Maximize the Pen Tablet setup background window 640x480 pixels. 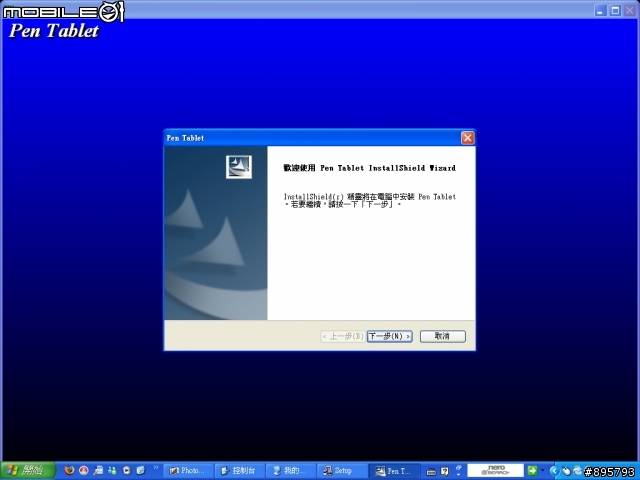click(x=615, y=10)
